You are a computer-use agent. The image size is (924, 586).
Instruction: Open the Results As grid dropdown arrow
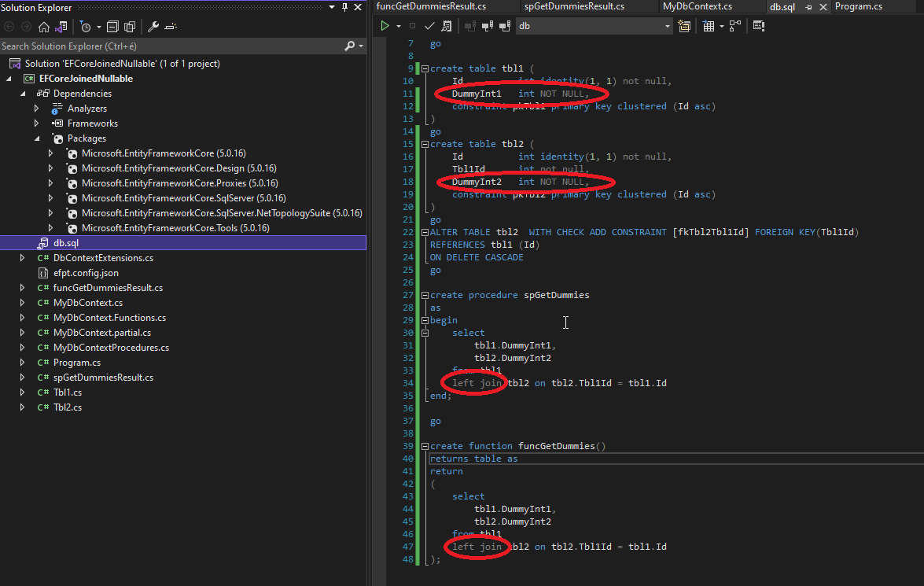coord(721,26)
